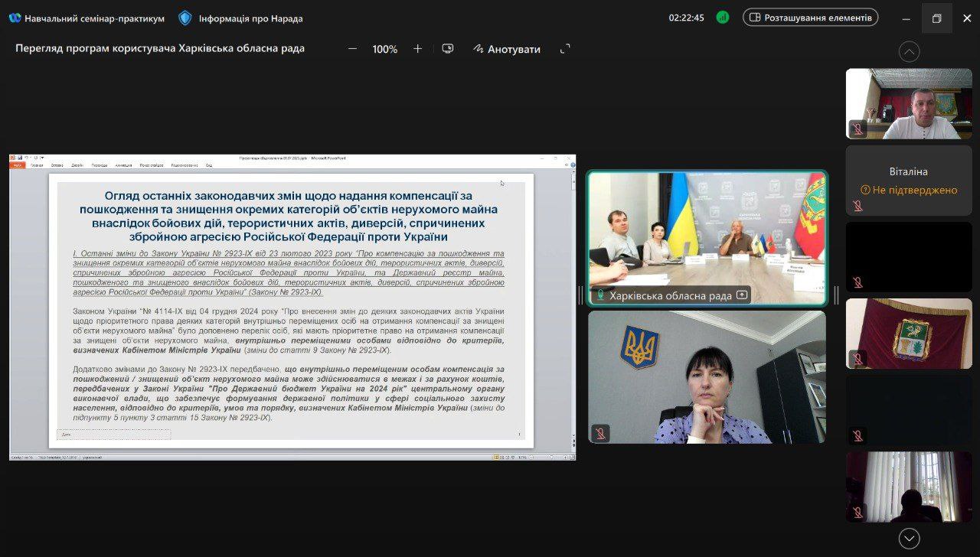Click the Анотувати button
Image resolution: width=980 pixels, height=557 pixels.
pyautogui.click(x=507, y=49)
